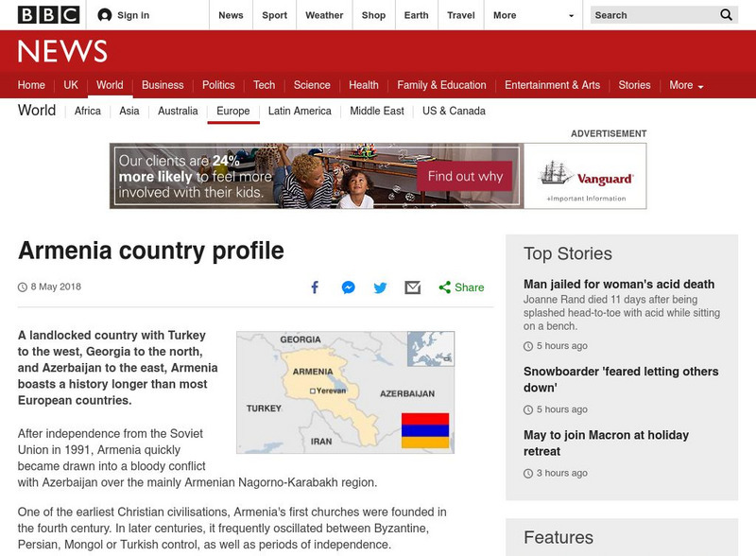Click 'Armenia country profile' headline
Screen dimensions: 756x556
[x=151, y=251]
